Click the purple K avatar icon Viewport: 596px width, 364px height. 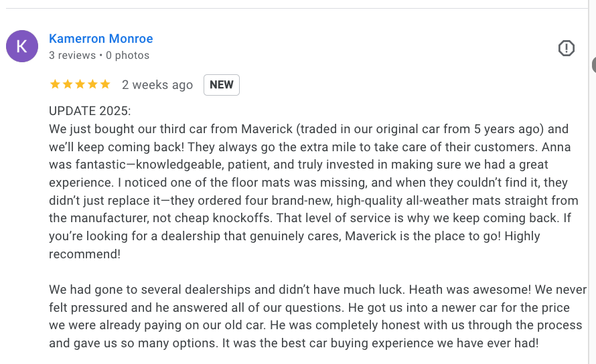[22, 46]
